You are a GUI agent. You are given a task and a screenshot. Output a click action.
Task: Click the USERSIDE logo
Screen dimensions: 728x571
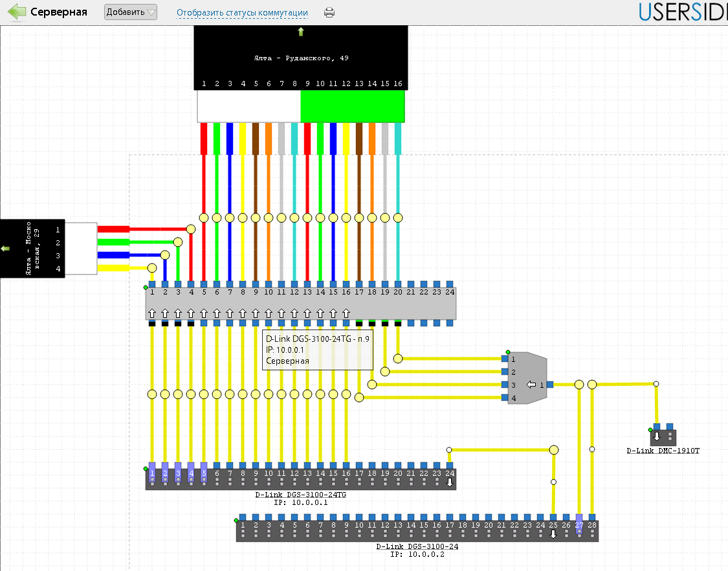[683, 12]
